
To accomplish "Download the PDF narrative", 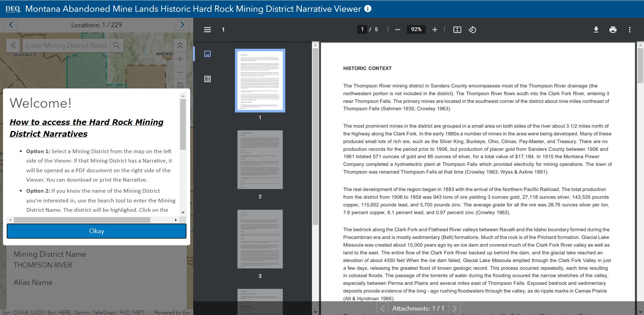I will 596,29.
